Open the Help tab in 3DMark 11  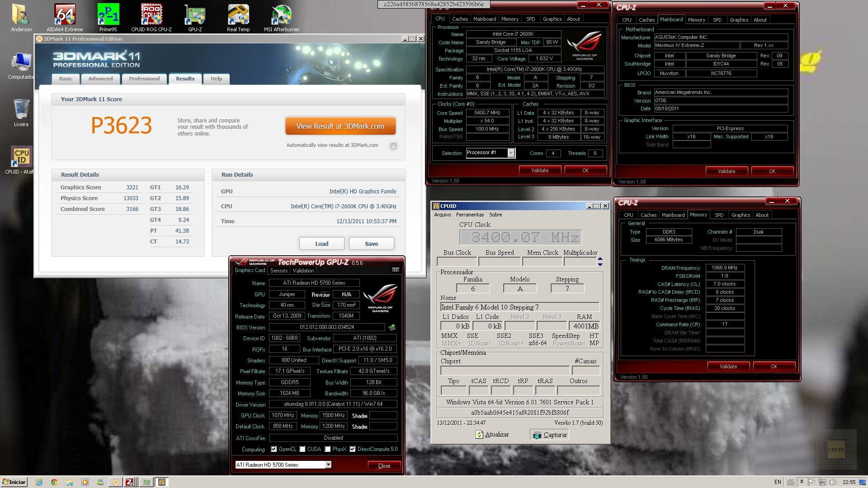[x=216, y=79]
